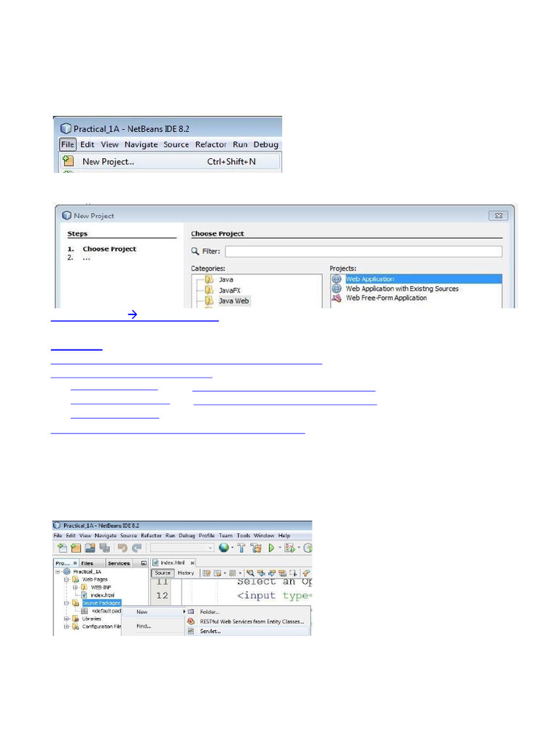Click the Choose Project step
The height and width of the screenshot is (747, 560).
[109, 249]
